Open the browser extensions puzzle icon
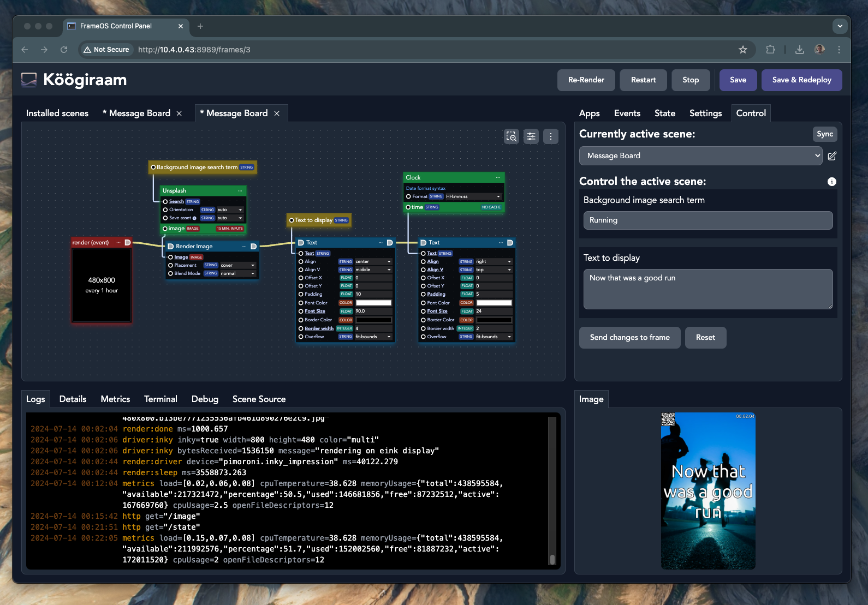The width and height of the screenshot is (868, 605). (x=770, y=50)
